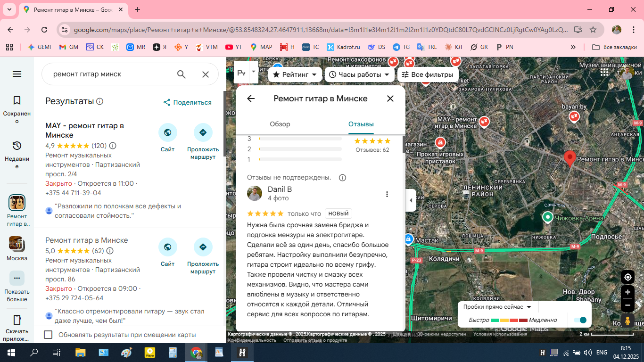
Task: Center map on my location
Action: [627, 277]
